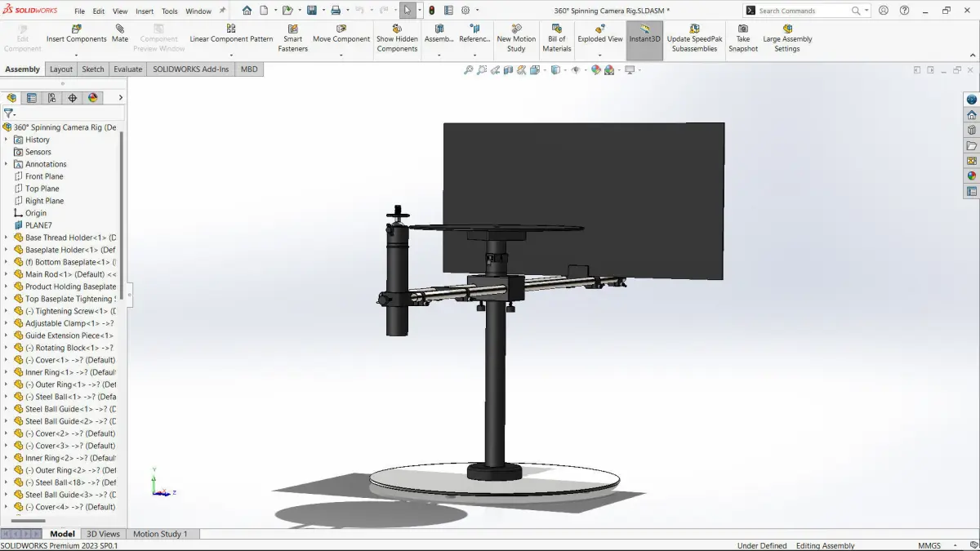This screenshot has height=551, width=980.
Task: Open Edit Appearance in heads-up toolbar
Action: tap(596, 70)
